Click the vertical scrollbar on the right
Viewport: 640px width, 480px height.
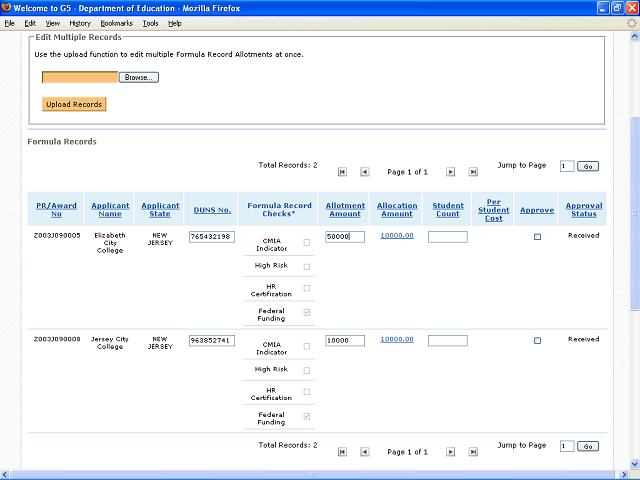pos(634,250)
